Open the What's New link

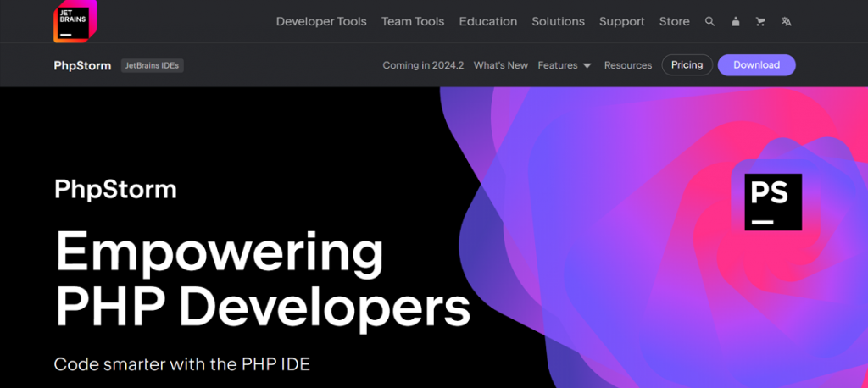click(x=500, y=65)
